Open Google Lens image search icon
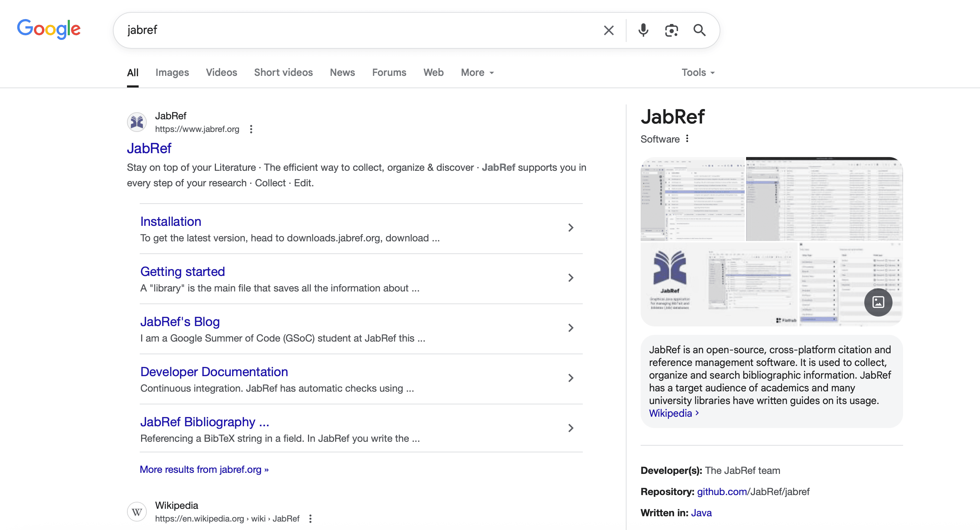Screen dimensions: 980x530 pyautogui.click(x=671, y=30)
